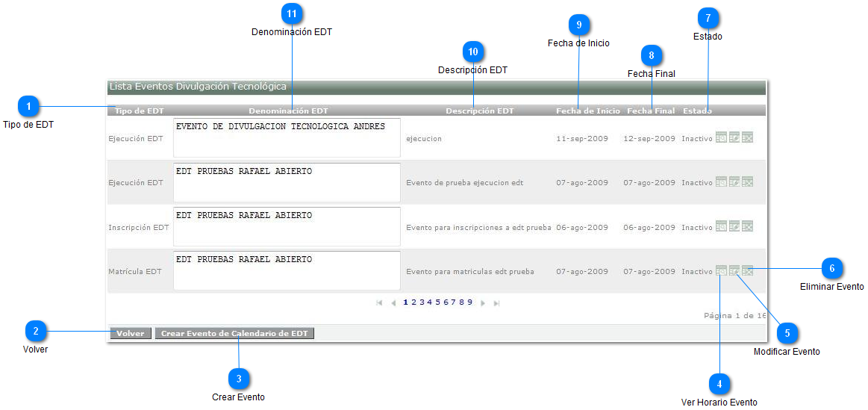The image size is (868, 410).
Task: Select current page number 1
Action: 406,302
